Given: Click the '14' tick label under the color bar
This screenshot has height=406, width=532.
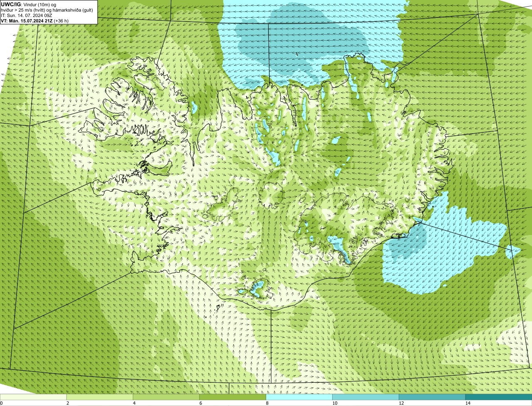Looking at the screenshot, I should click(x=468, y=403).
